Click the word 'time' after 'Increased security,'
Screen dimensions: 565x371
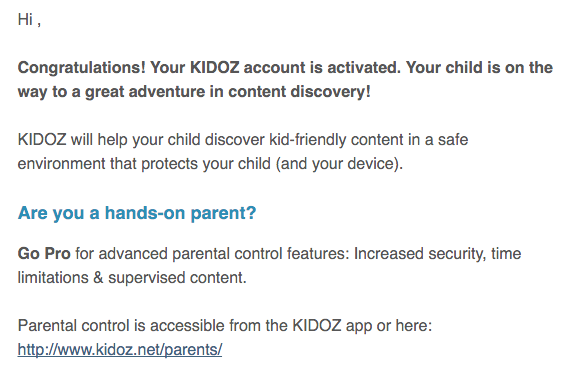coord(506,254)
